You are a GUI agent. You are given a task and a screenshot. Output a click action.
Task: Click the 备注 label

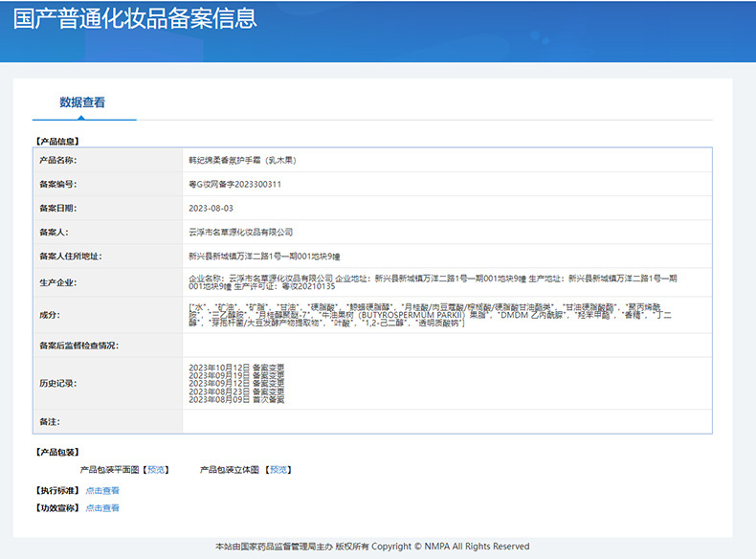pyautogui.click(x=50, y=422)
